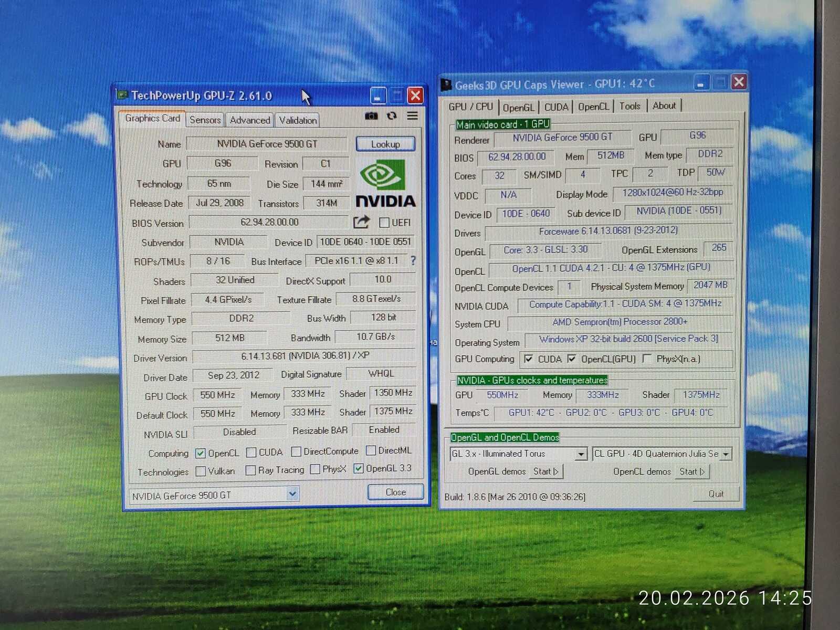This screenshot has width=840, height=630.
Task: Click the Driver Version field
Action: (304, 356)
